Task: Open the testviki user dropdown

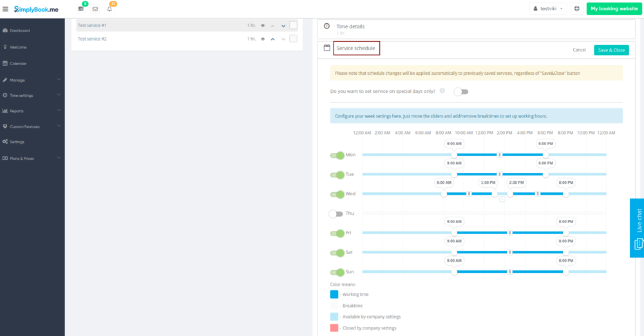Action: tap(548, 9)
